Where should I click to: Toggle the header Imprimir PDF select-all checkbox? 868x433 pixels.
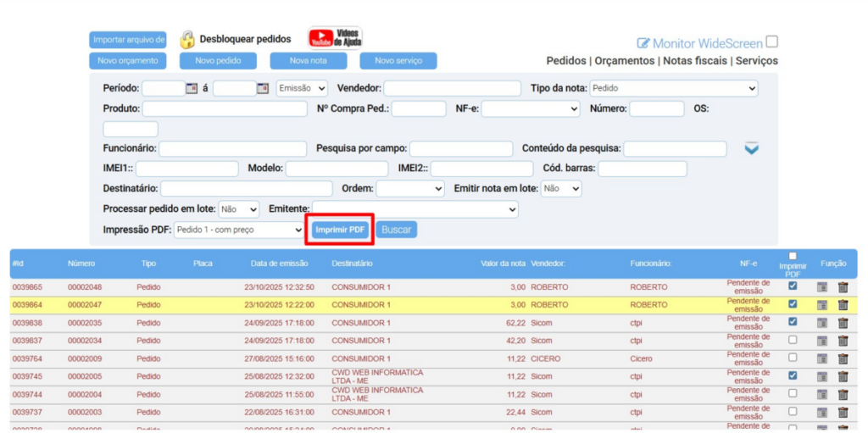click(x=793, y=256)
